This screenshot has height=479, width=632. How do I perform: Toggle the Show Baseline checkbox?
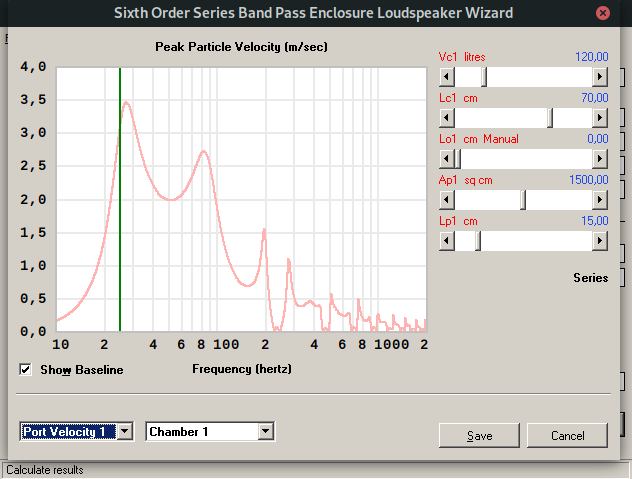[25, 369]
